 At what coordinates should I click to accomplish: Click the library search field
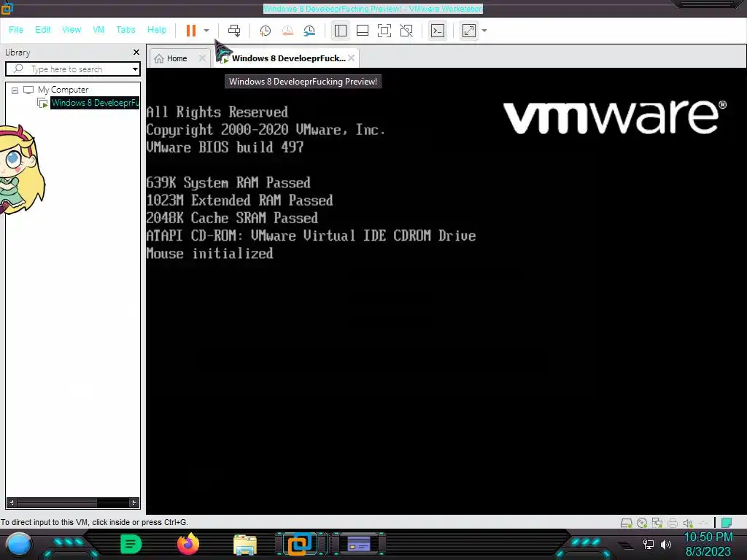(x=73, y=69)
